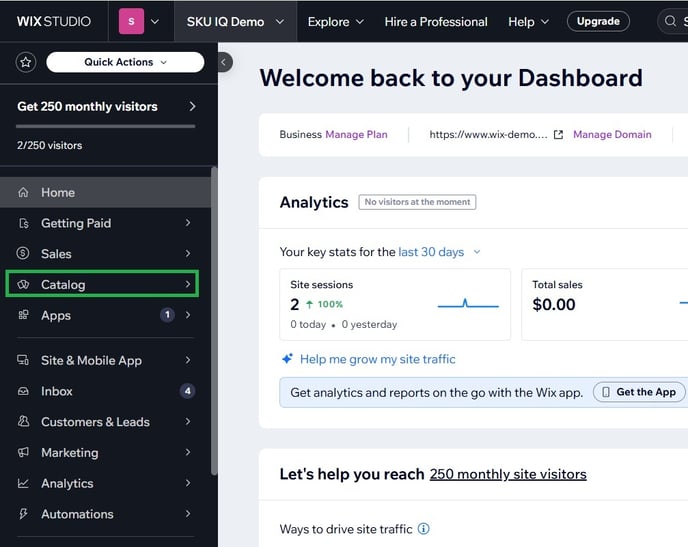Screen dimensions: 688x547
Task: Click the Getting Paid document icon
Action: tap(24, 223)
